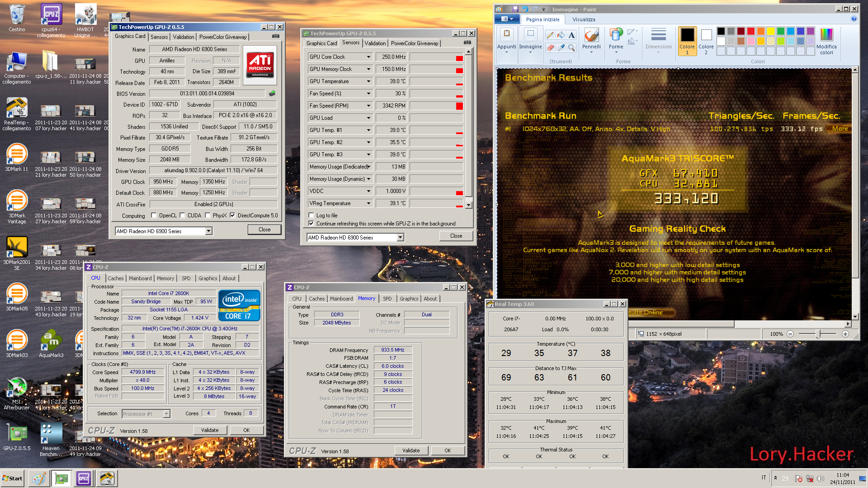Screen dimensions: 868x488
Task: Select the red color swatch in Paint palette
Action: pos(751,31)
